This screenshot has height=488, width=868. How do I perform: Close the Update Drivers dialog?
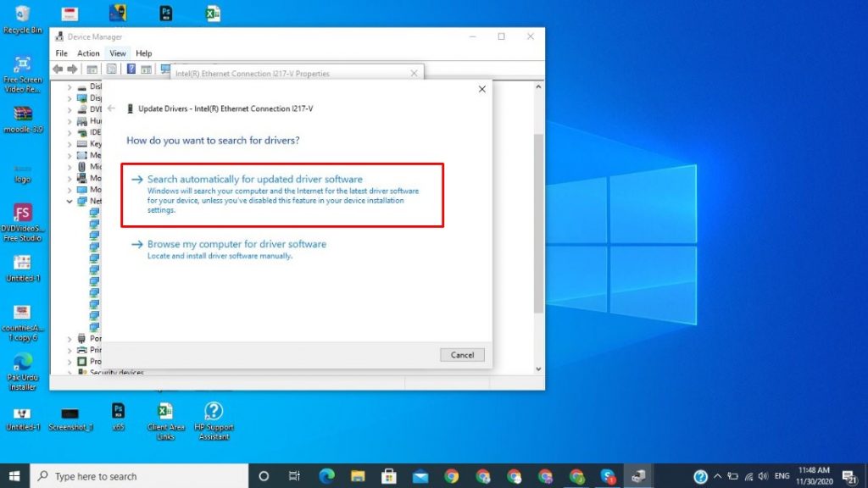482,89
